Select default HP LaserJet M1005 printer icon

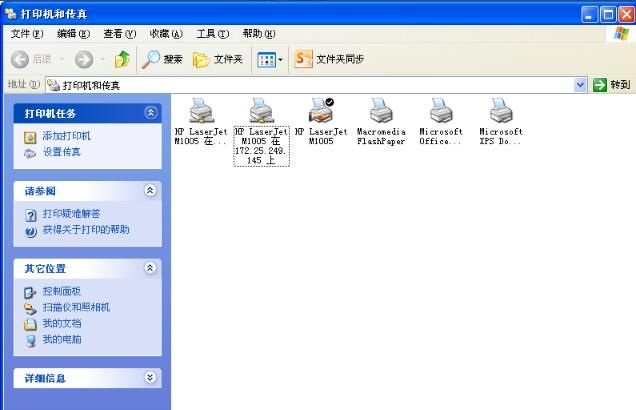pos(321,110)
